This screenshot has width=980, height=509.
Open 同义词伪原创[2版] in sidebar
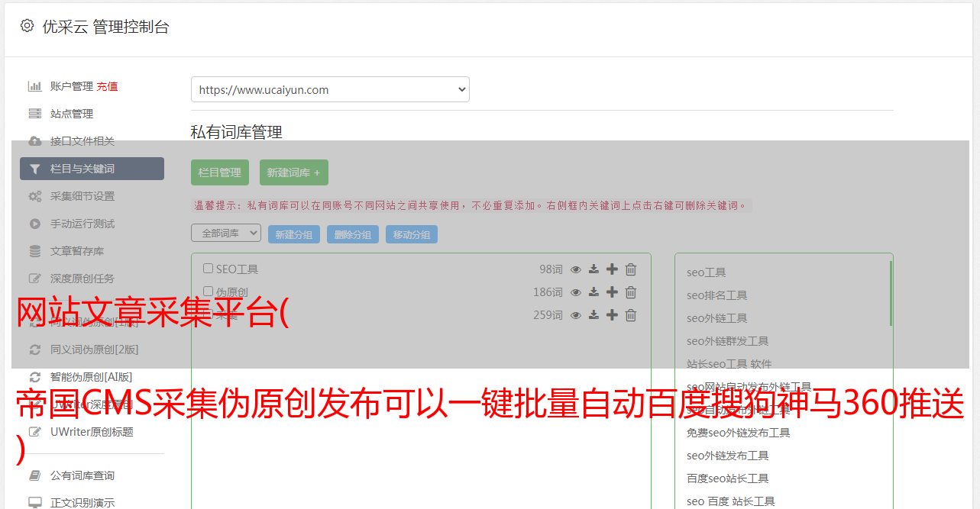(x=94, y=350)
